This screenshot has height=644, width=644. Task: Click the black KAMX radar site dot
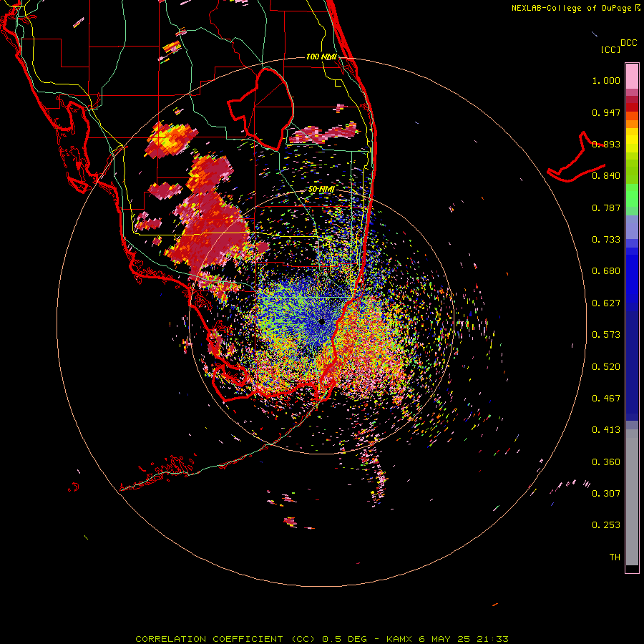tap(321, 322)
